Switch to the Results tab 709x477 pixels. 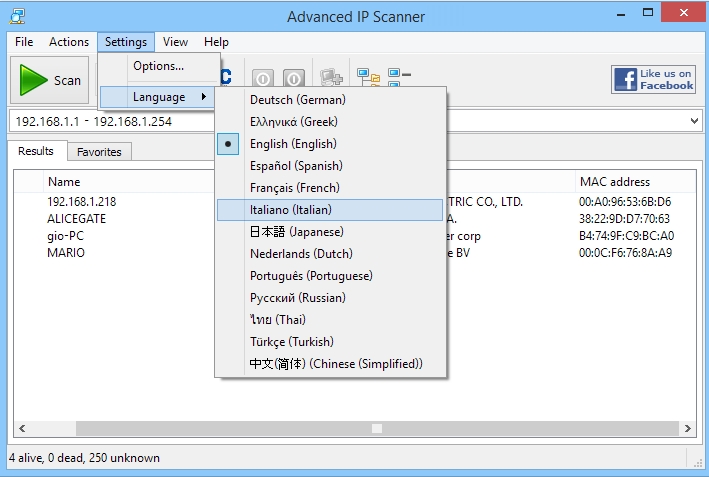tap(36, 151)
